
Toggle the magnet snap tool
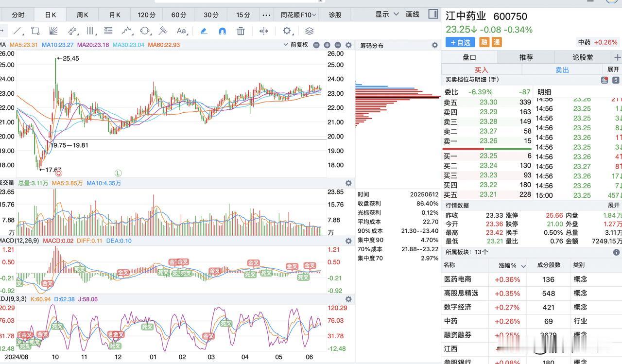tap(222, 31)
